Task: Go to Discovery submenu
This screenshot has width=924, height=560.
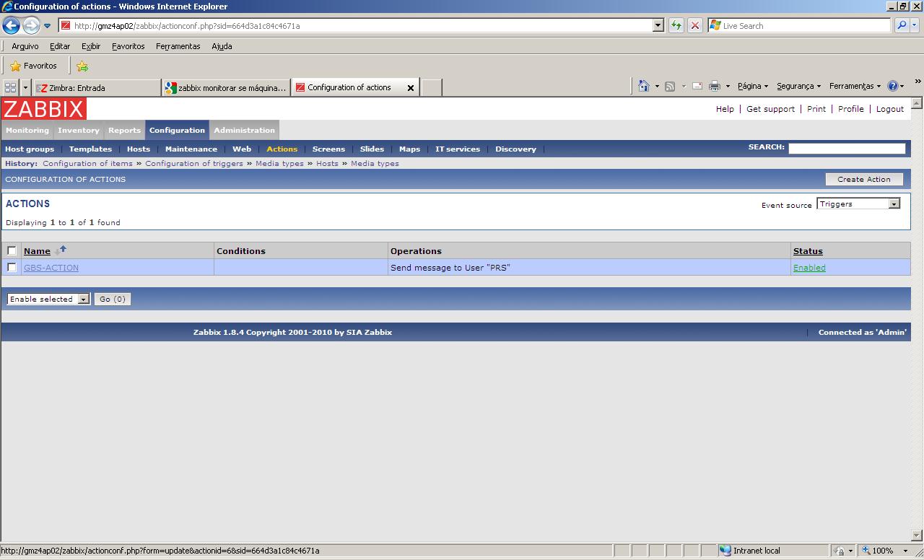Action: pos(515,149)
